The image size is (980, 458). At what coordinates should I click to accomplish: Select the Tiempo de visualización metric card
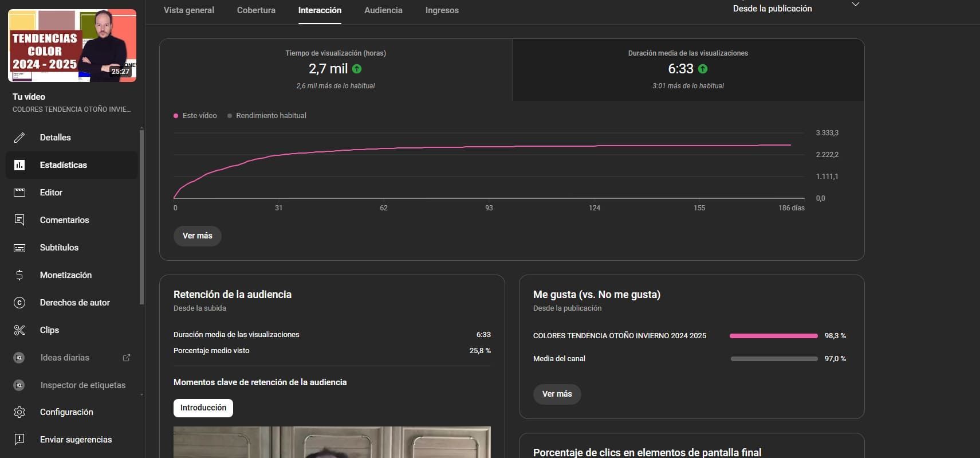pyautogui.click(x=336, y=69)
